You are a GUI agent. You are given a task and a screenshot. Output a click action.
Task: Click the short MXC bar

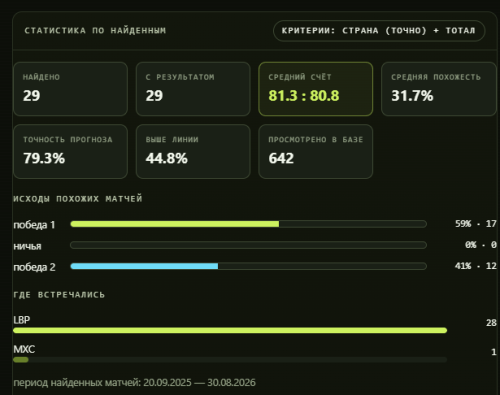click(21, 360)
